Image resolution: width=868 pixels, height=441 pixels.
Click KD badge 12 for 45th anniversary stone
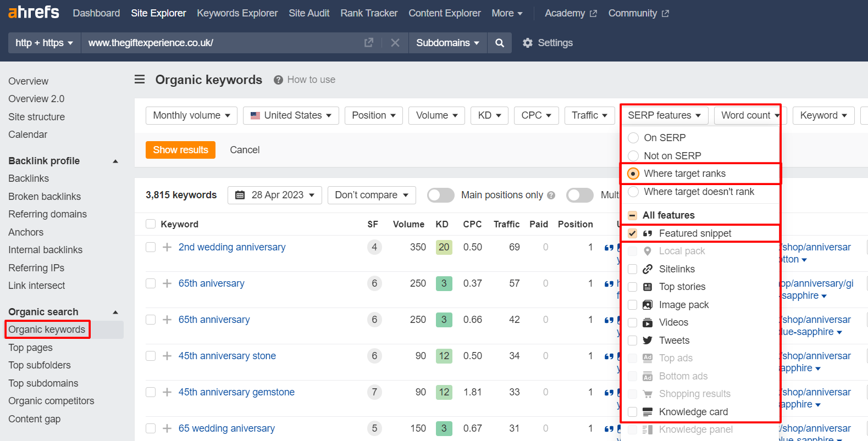pyautogui.click(x=444, y=356)
